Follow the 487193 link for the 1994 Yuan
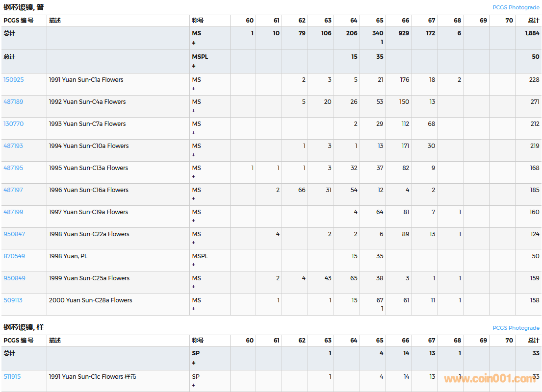Screen dimensions: 542x392 [x=13, y=146]
